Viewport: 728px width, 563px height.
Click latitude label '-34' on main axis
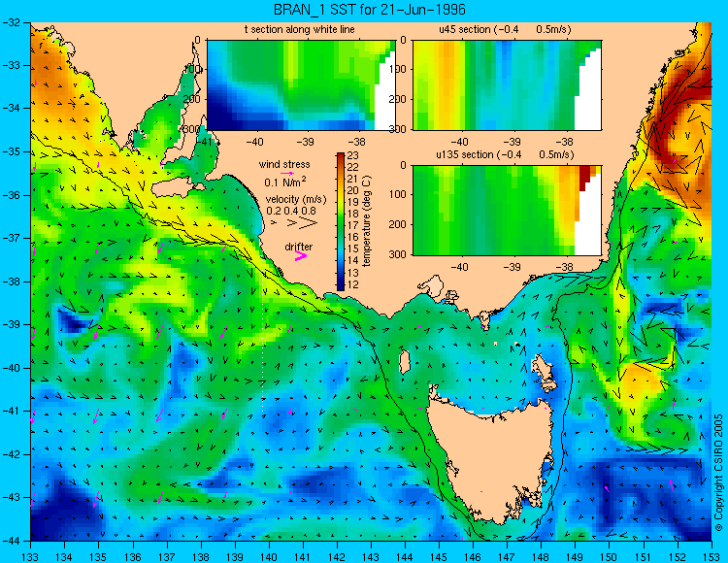pos(11,109)
